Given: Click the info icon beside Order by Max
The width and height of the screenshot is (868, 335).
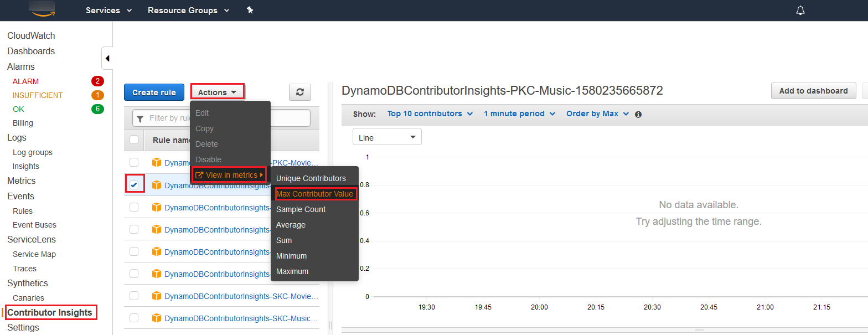Looking at the screenshot, I should 638,114.
